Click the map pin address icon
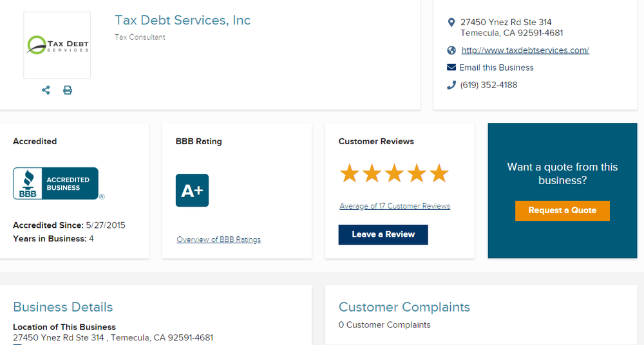 451,23
